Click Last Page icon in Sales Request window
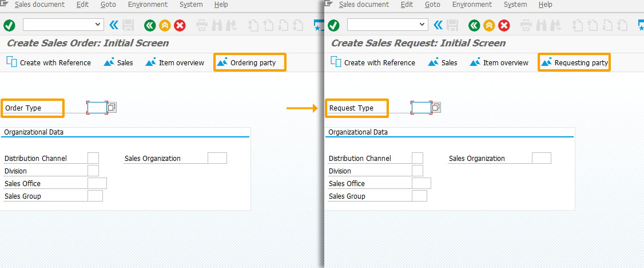The width and height of the screenshot is (644, 268). pyautogui.click(x=622, y=26)
